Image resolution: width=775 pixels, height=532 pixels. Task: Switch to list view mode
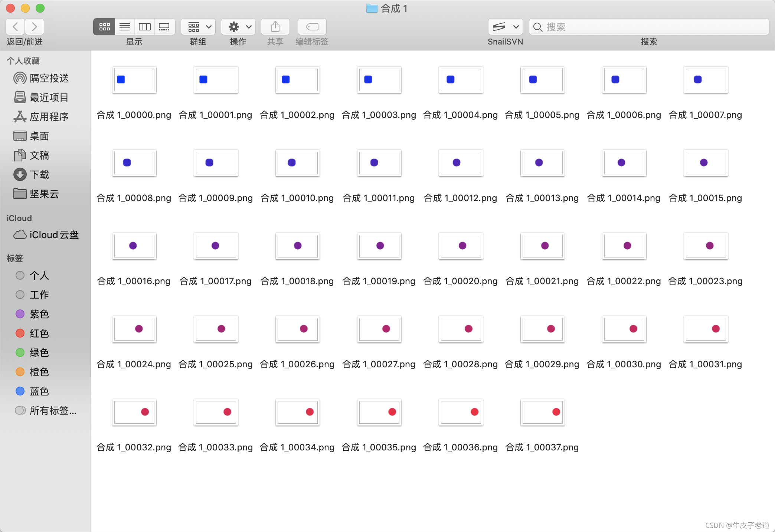125,27
